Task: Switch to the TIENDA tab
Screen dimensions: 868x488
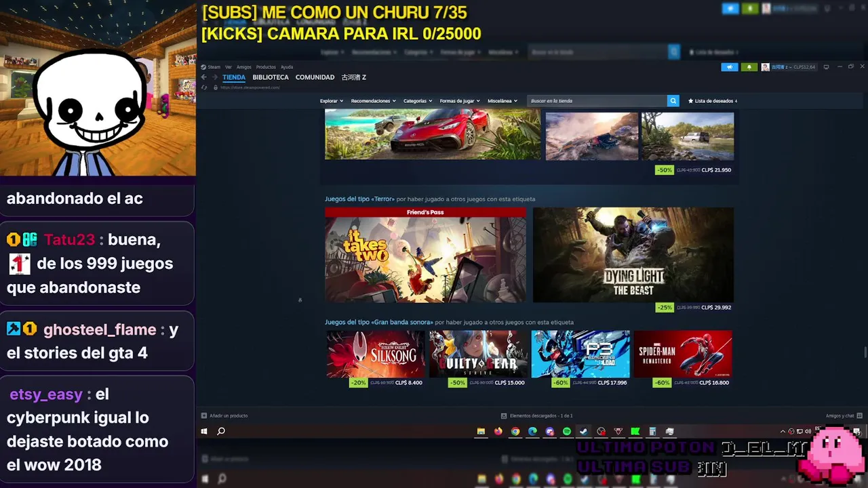Action: pyautogui.click(x=234, y=77)
